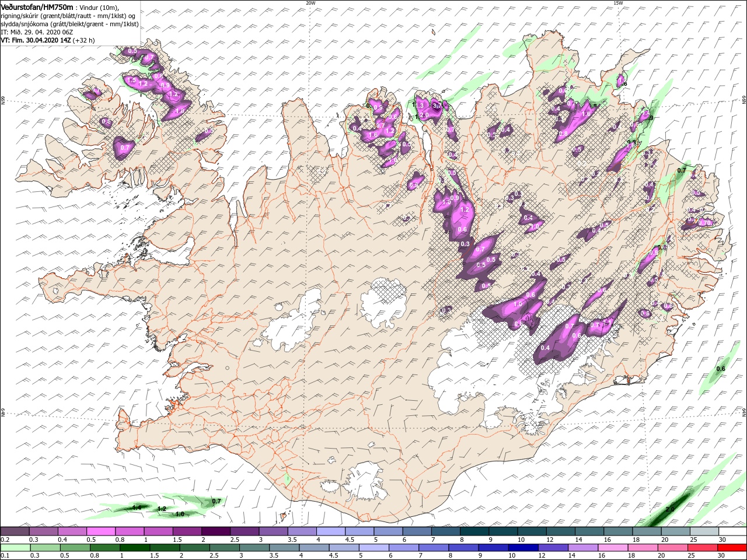
Task: Pick the red swatch labeled 30, lower legend
Action: point(732,548)
